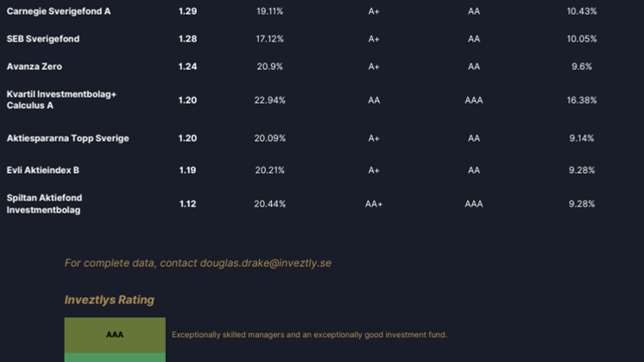Click the 22.94% value in Kvartil row
This screenshot has height=362, width=644.
pos(270,100)
